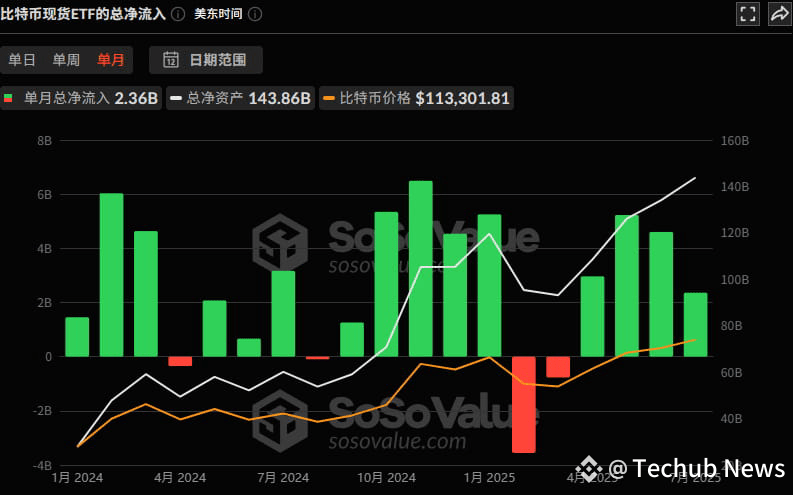Screen dimensions: 793x495
Task: Click the green bar for July 2024
Action: point(283,313)
